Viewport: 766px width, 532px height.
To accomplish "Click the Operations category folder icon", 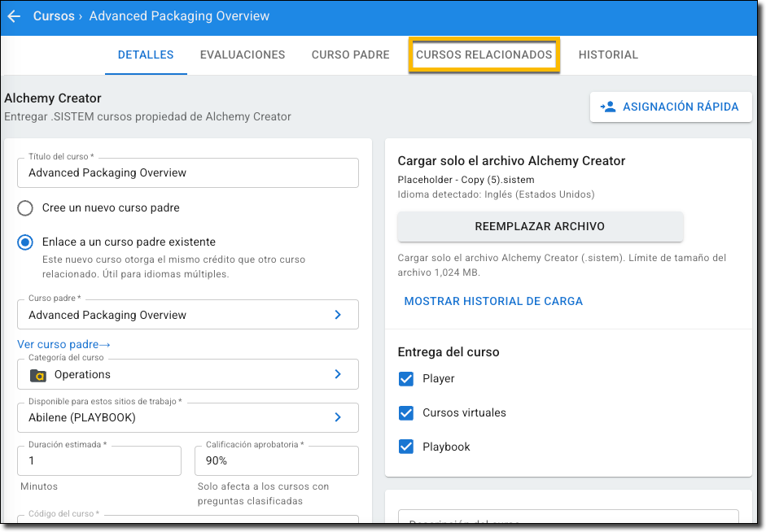I will click(38, 375).
